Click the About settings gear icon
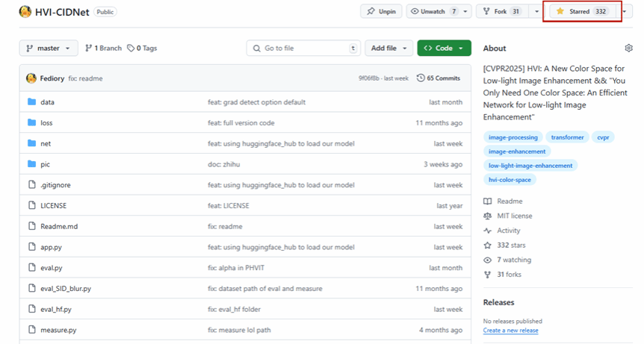 coord(628,49)
